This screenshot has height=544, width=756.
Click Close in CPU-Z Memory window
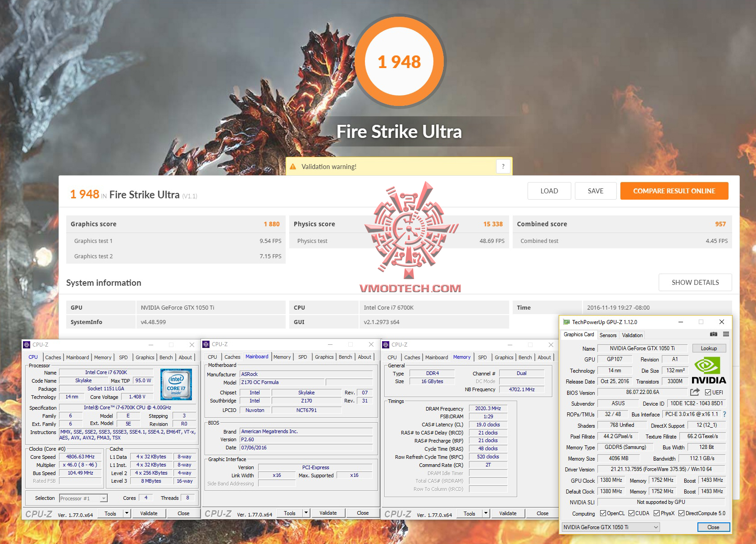(x=542, y=513)
